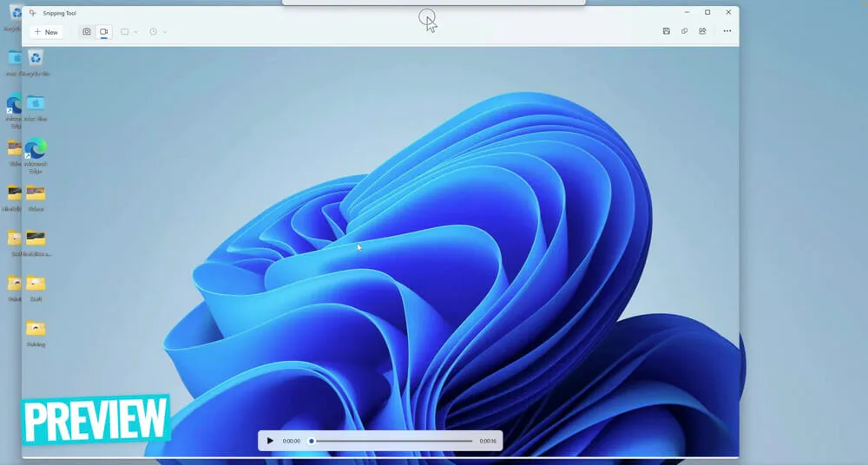
Task: Click the Snipping Tool app icon in title bar
Action: [x=33, y=13]
